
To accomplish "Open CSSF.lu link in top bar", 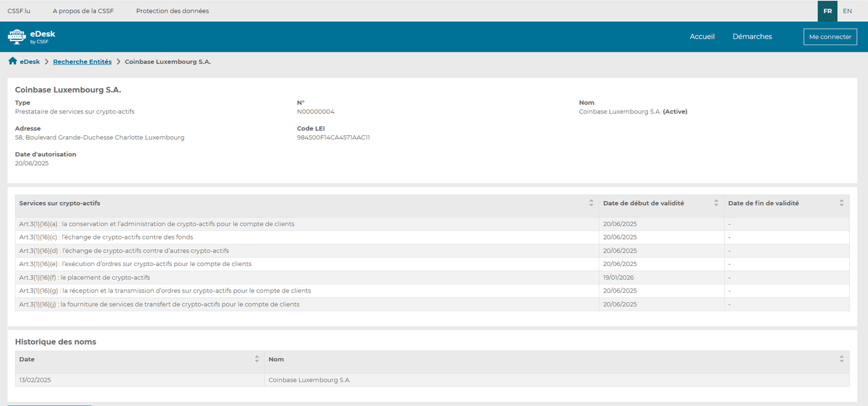I will (x=19, y=11).
